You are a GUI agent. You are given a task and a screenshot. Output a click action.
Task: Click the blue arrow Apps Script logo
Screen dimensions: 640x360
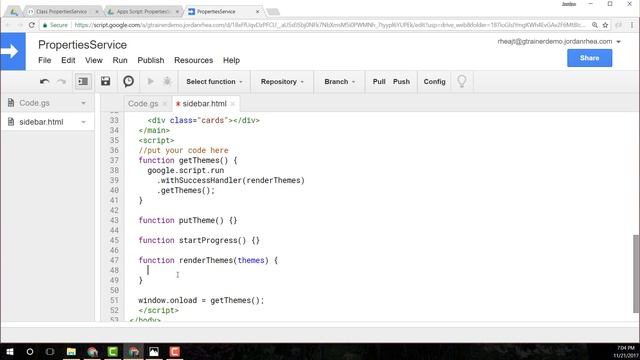point(13,51)
